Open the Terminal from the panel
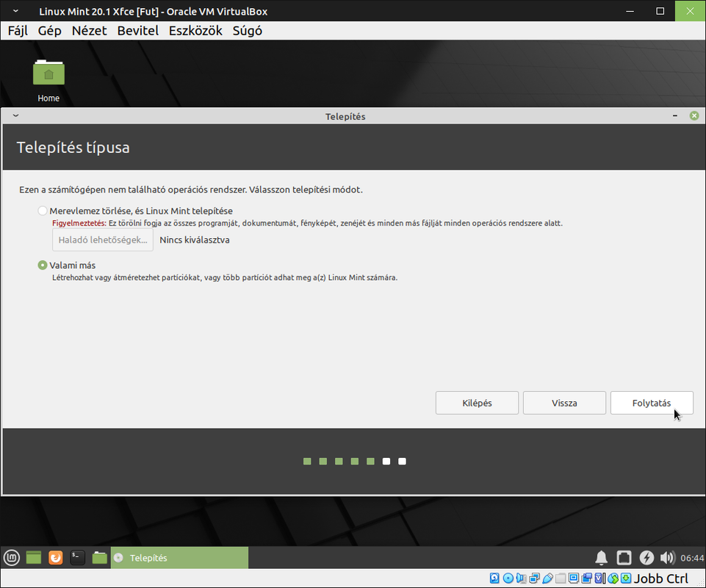The image size is (706, 588). pos(77,558)
